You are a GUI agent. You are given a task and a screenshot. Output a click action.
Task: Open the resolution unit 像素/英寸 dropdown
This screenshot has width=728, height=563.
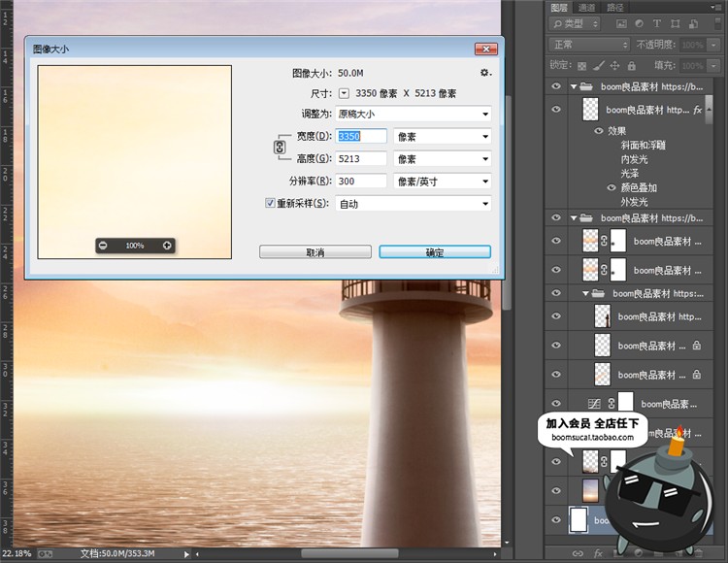(442, 182)
